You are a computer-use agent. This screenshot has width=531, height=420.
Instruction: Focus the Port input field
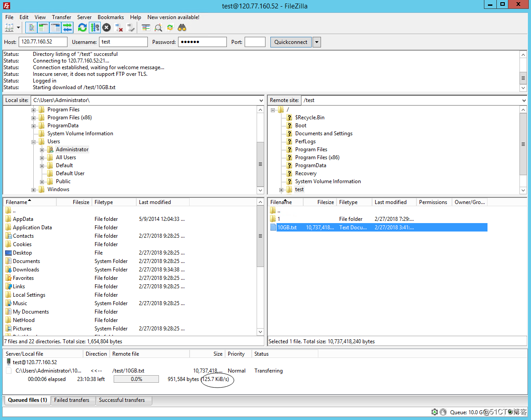(255, 42)
